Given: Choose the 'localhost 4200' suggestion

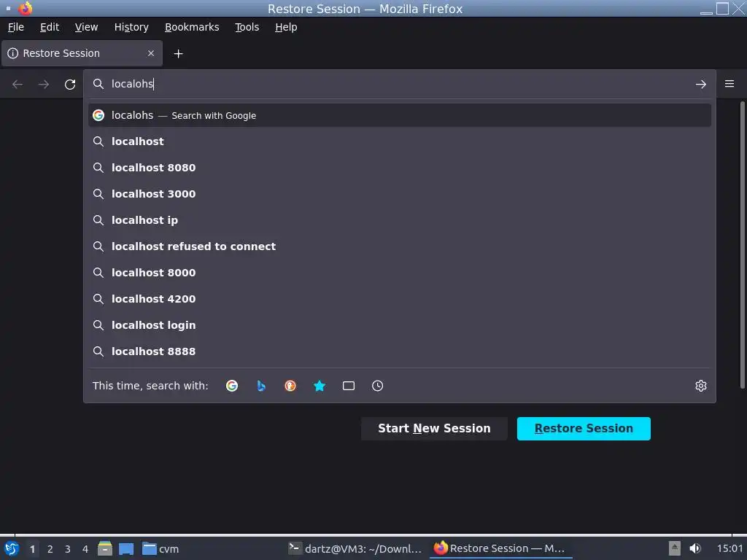Looking at the screenshot, I should [x=399, y=298].
